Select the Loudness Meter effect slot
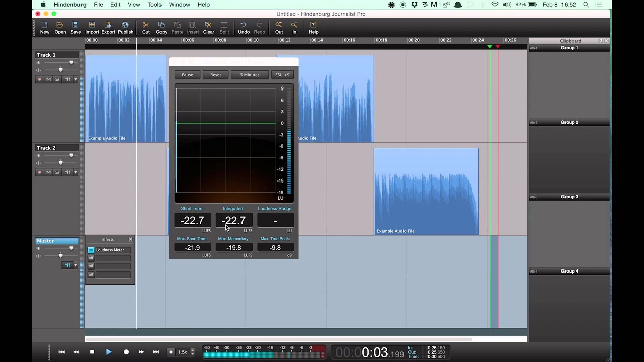Screen dimensions: 644x362 [x=113, y=250]
